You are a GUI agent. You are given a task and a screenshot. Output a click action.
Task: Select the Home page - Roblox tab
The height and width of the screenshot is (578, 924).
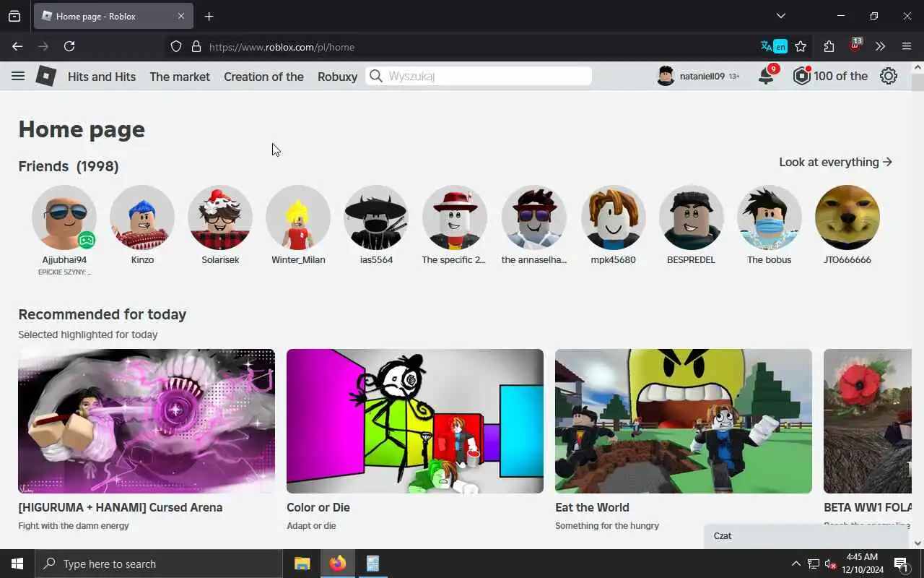tap(113, 16)
